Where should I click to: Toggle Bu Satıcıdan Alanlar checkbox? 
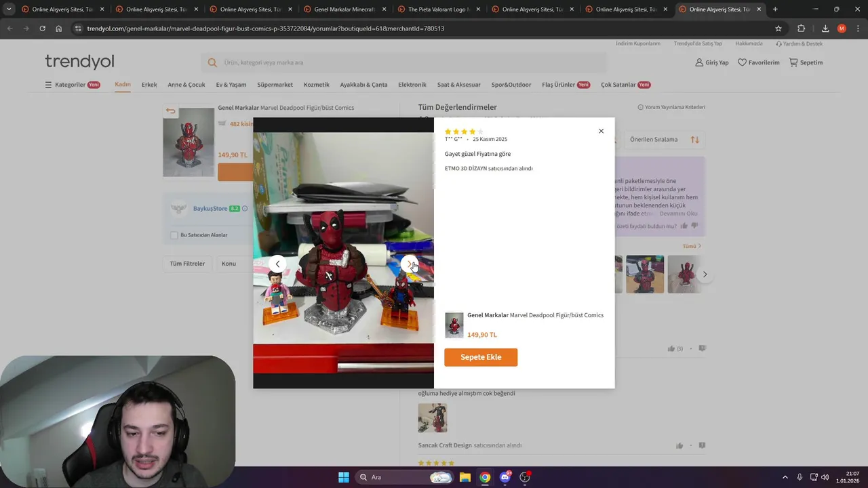tap(174, 235)
